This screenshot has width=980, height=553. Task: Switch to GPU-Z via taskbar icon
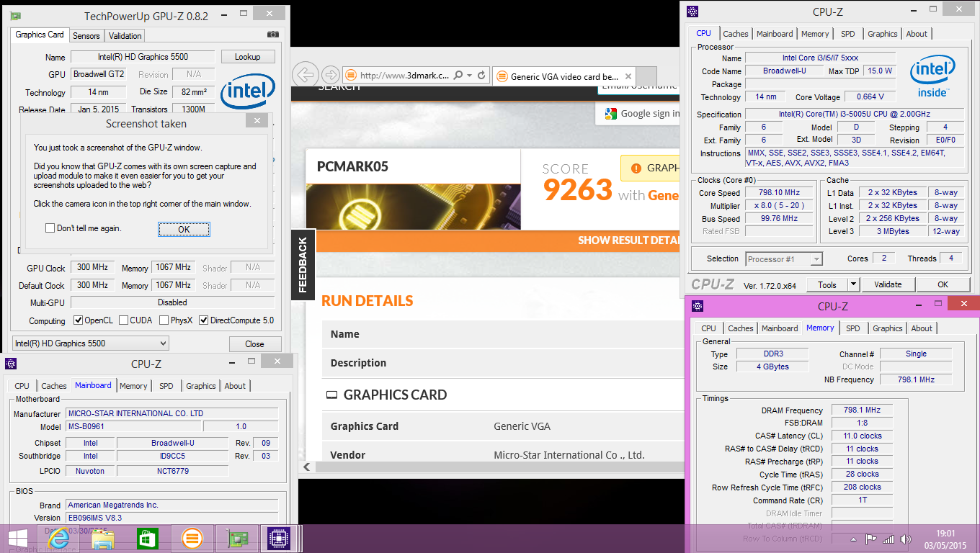(237, 539)
